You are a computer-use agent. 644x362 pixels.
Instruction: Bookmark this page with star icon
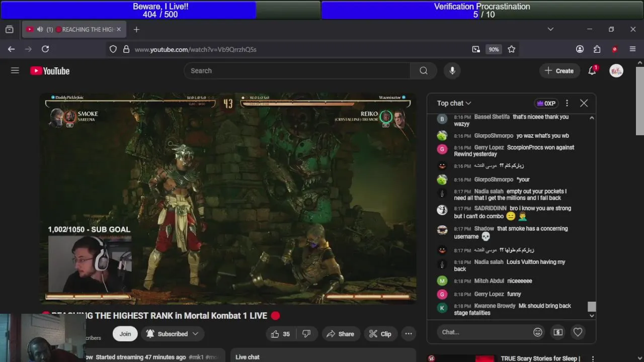(x=512, y=49)
